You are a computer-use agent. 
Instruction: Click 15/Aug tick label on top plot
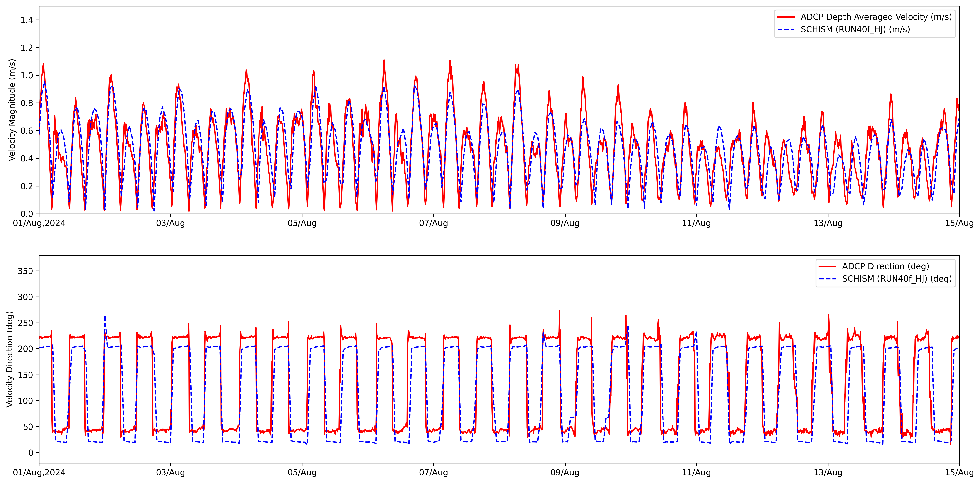pyautogui.click(x=959, y=223)
